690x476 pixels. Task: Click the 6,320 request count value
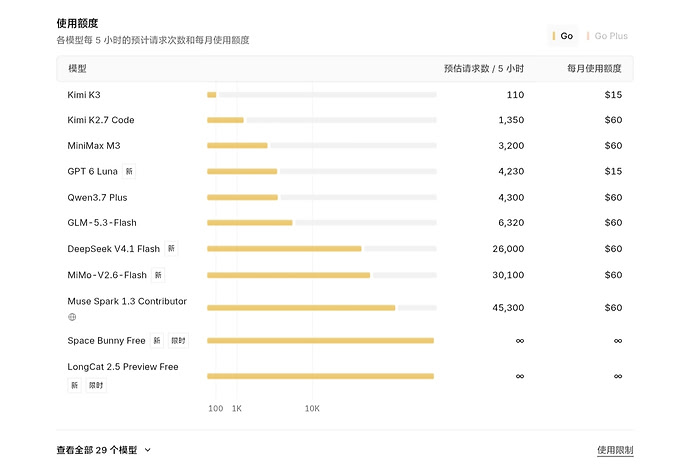pyautogui.click(x=511, y=223)
